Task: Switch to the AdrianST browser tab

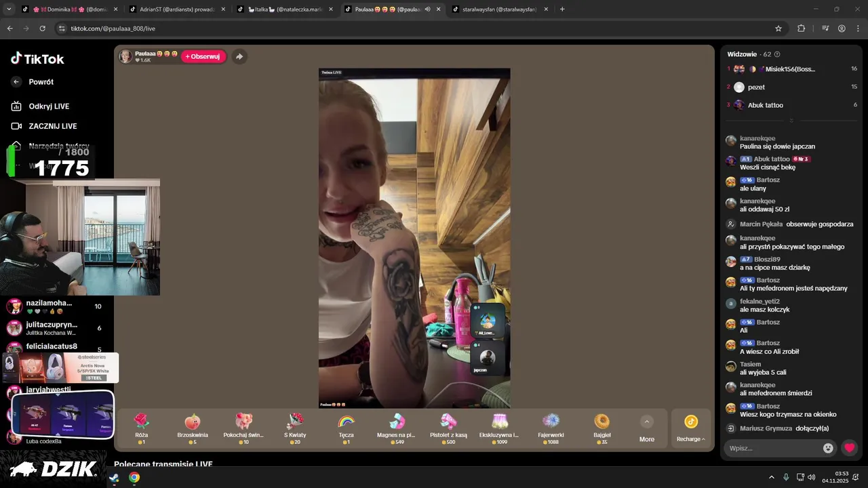Action: tap(176, 9)
